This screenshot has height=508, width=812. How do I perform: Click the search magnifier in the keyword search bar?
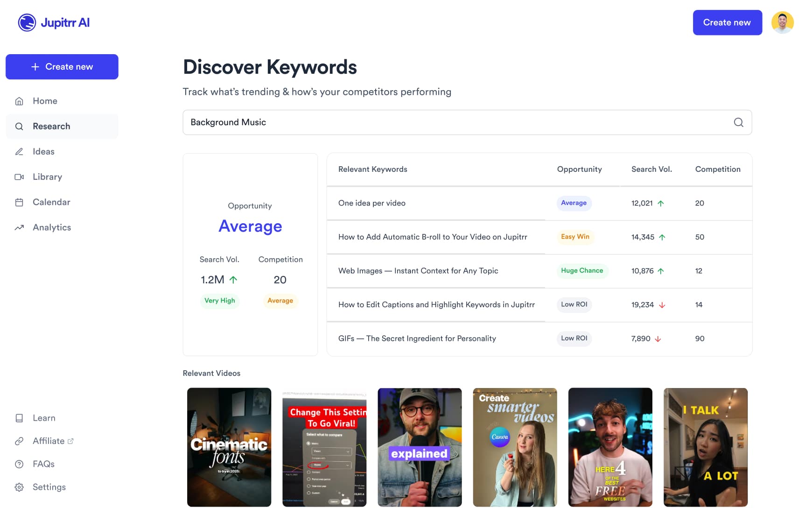pos(738,122)
